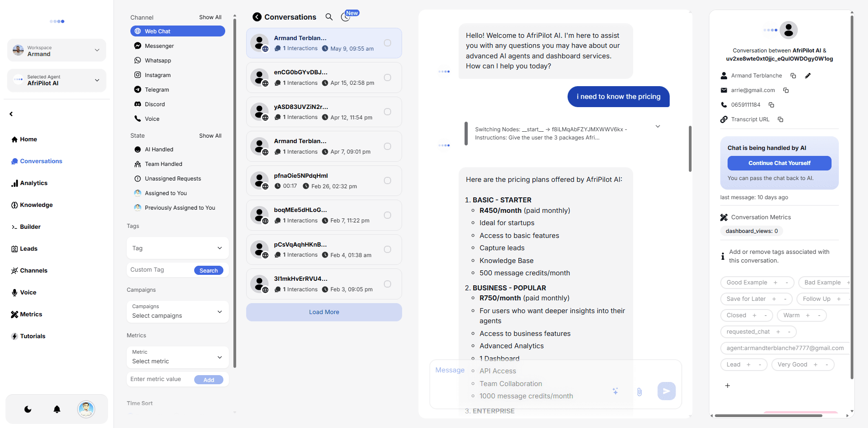Add Lead tag with plus
Screen dimensions: 868x428
[749, 365]
